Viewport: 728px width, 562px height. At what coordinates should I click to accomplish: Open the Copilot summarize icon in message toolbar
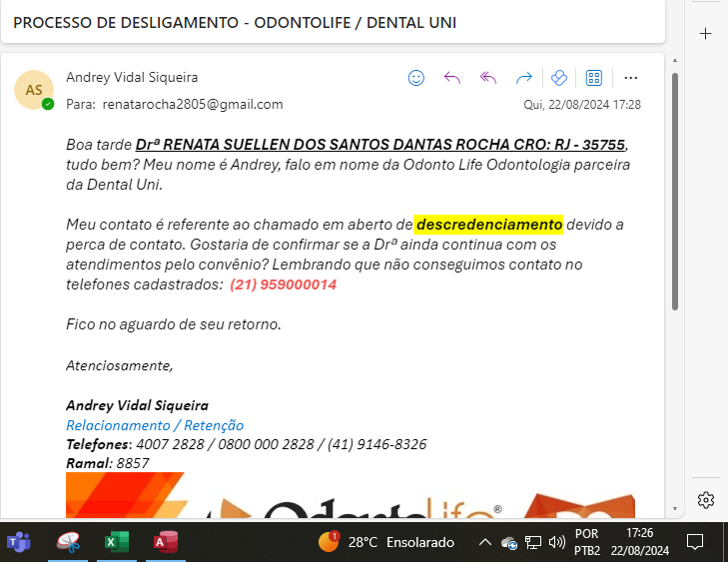coord(559,78)
